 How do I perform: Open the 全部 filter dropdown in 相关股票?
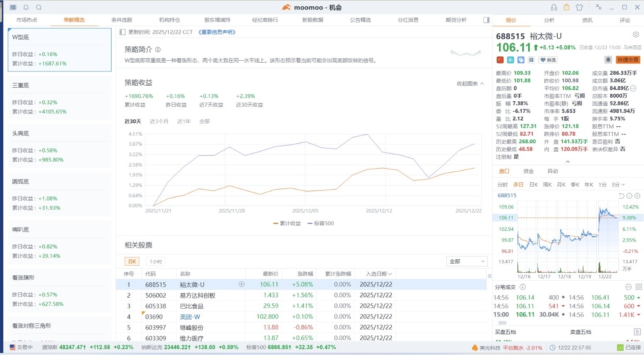pos(467,262)
